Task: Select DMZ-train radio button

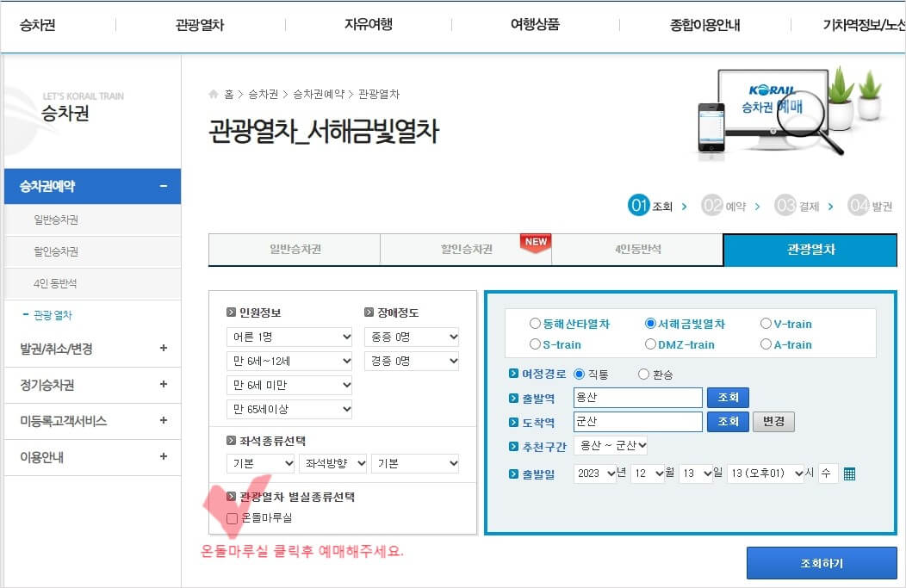Action: 650,344
